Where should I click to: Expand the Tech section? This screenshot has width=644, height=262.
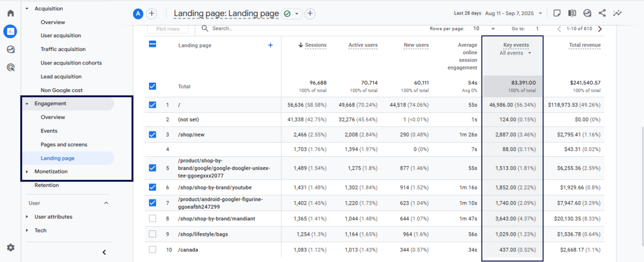tap(27, 230)
